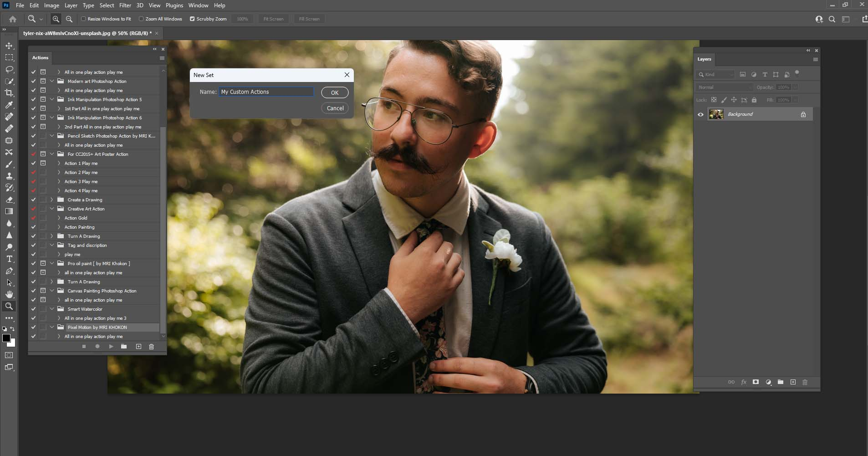Switch to the Layers panel tab
868x456 pixels.
704,59
